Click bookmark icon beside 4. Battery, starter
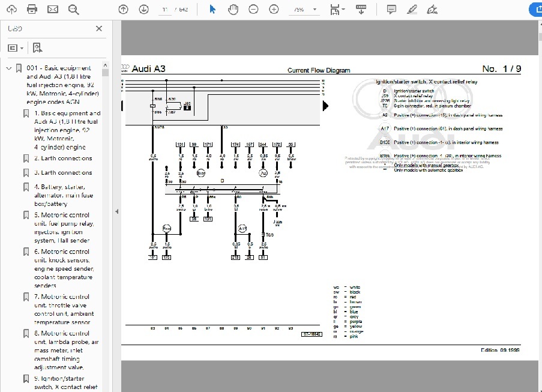Image resolution: width=542 pixels, height=392 pixels. [26, 187]
